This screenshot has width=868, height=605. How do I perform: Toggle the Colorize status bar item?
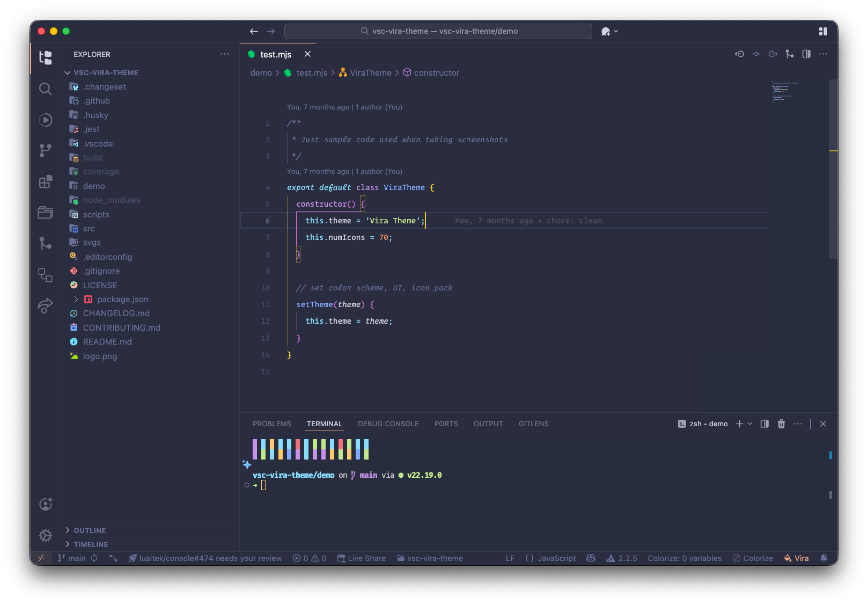point(753,558)
